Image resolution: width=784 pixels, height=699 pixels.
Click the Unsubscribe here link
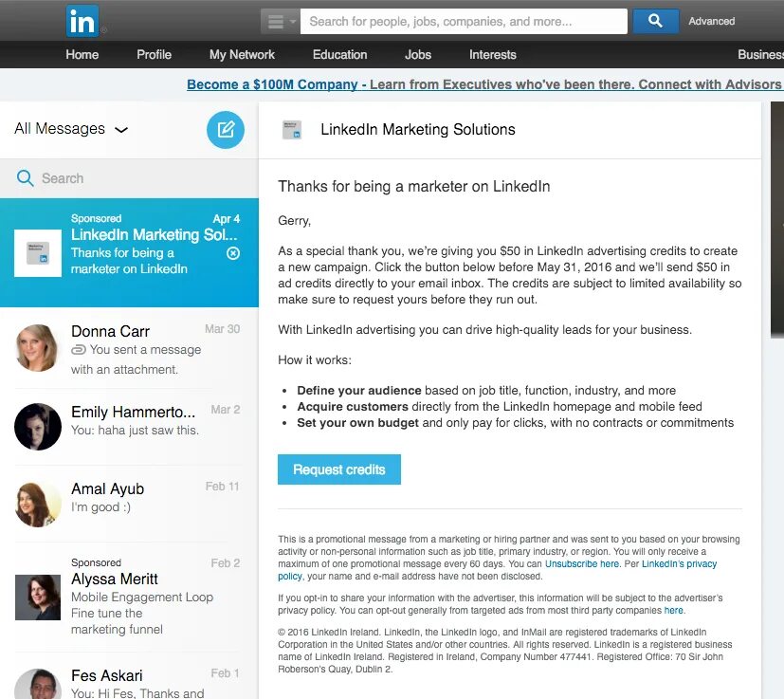582,564
